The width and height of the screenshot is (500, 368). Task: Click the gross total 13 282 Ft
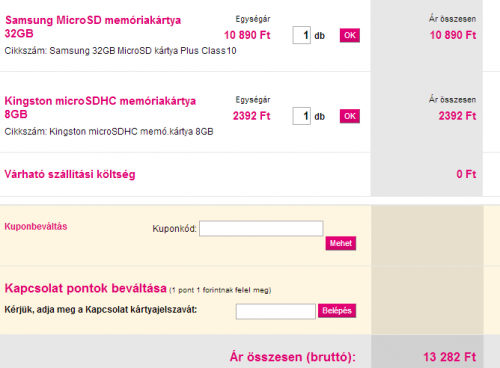[450, 357]
